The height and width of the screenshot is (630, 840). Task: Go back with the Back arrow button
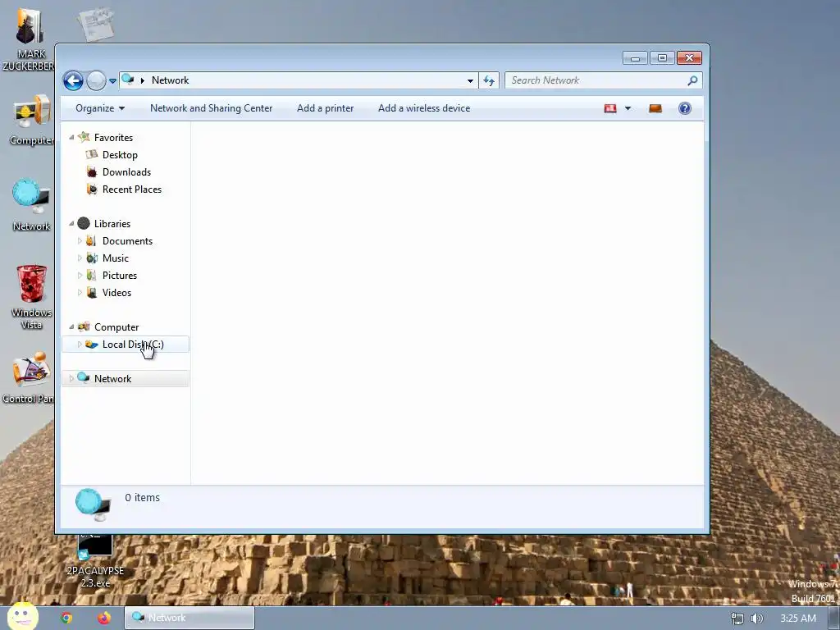click(x=73, y=81)
